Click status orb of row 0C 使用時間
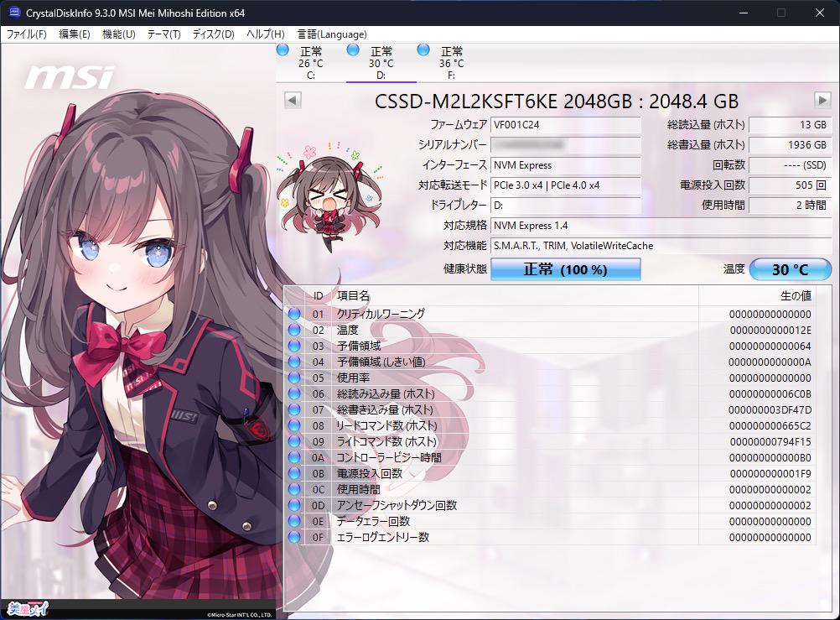Screen dimensions: 840x620 (x=294, y=489)
